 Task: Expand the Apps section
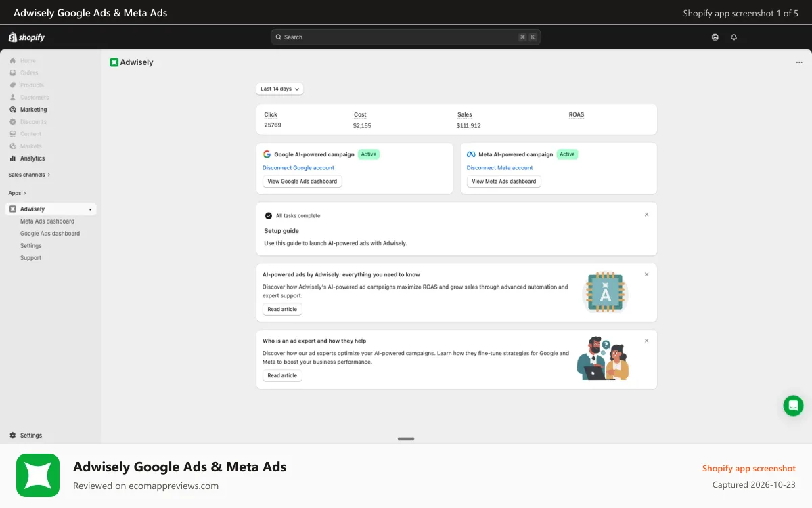click(18, 193)
